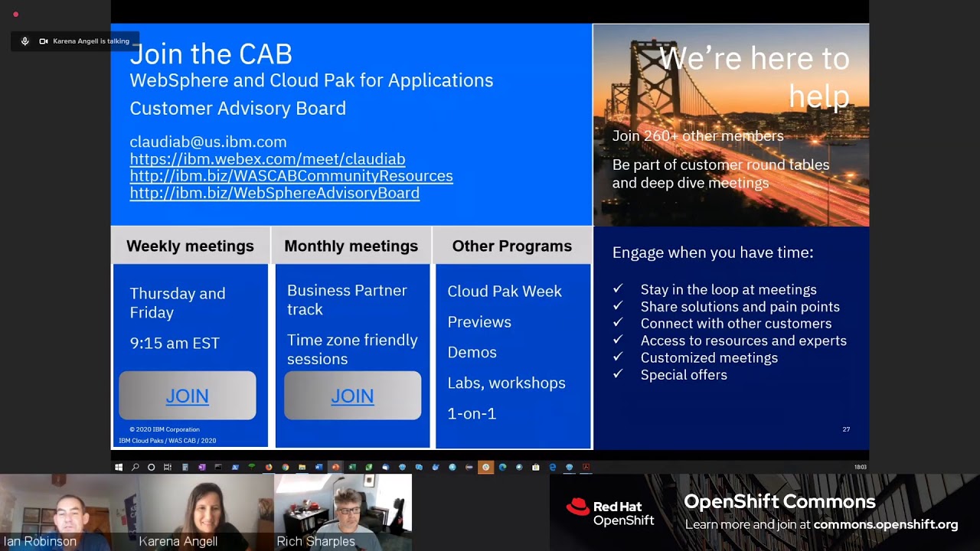Click 'Time zone friendly sessions' text

pos(352,349)
